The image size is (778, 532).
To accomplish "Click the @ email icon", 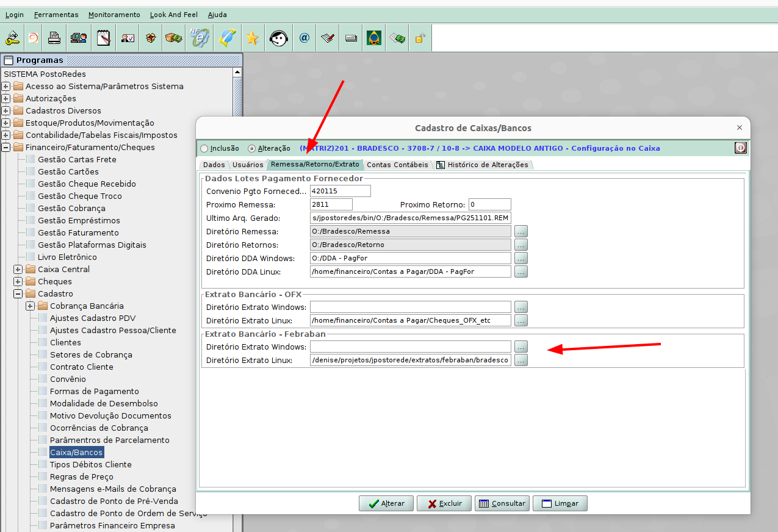I will coord(304,38).
